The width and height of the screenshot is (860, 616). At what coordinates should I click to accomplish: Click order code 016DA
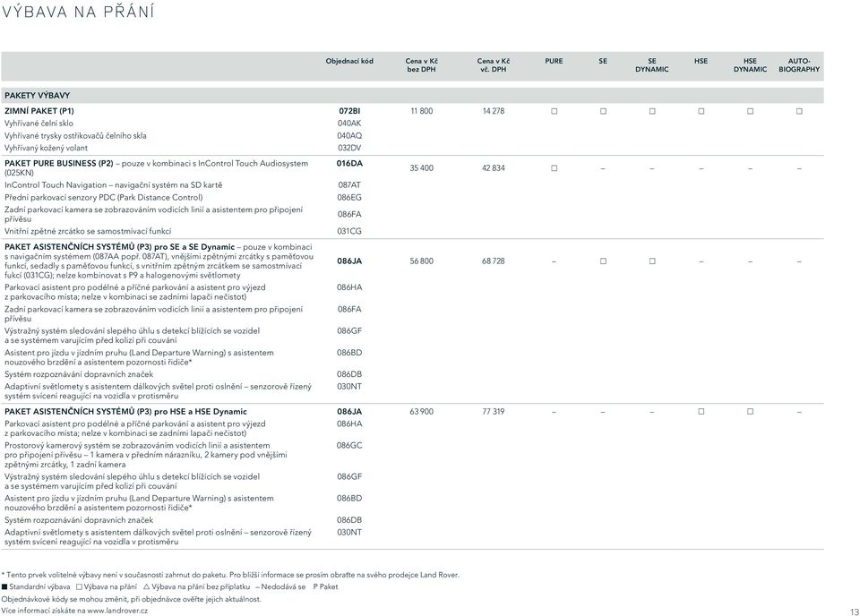tap(349, 163)
